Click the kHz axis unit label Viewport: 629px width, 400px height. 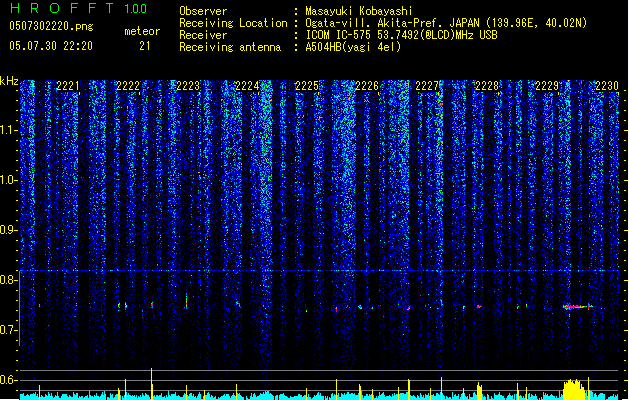pyautogui.click(x=9, y=81)
